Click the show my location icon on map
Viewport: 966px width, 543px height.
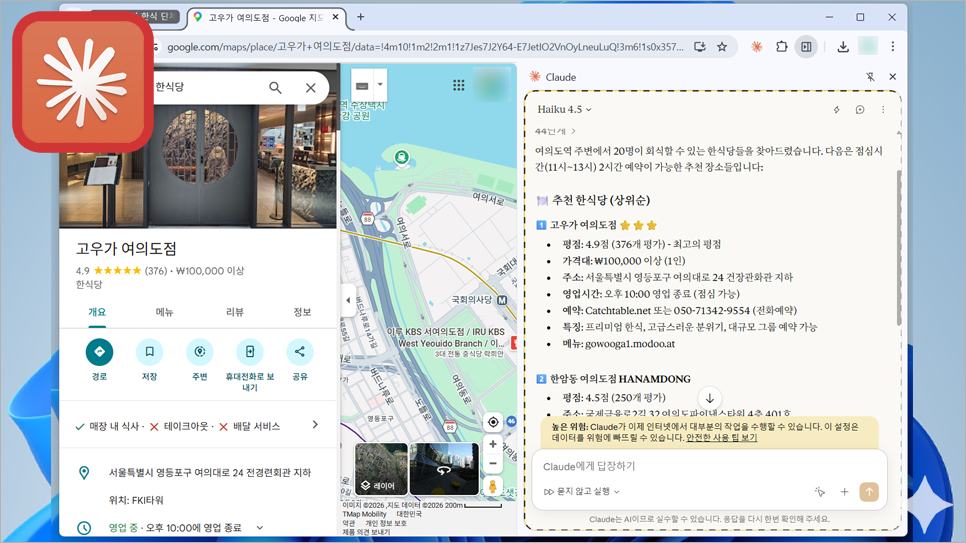tap(492, 421)
